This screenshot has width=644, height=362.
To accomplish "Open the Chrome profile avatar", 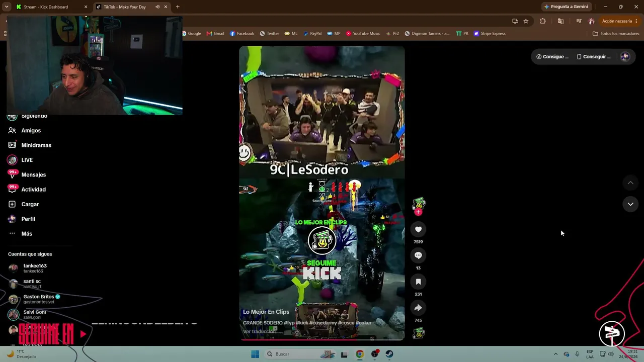I will point(591,21).
